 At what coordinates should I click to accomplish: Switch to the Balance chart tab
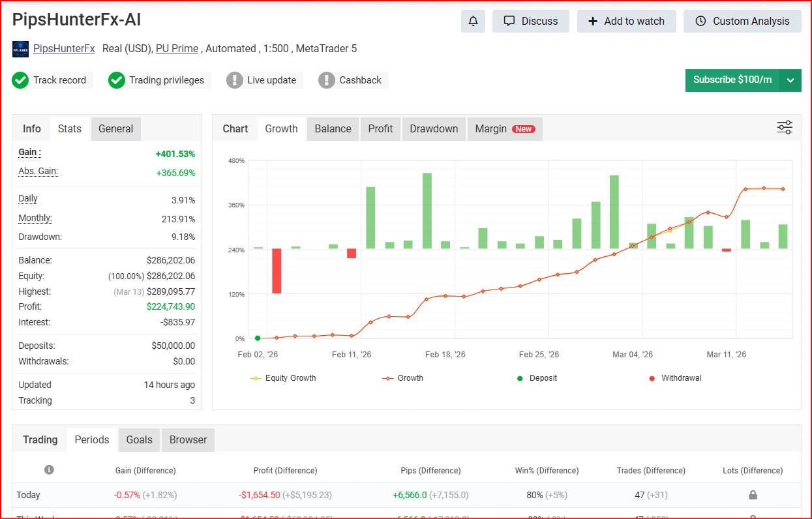[333, 128]
